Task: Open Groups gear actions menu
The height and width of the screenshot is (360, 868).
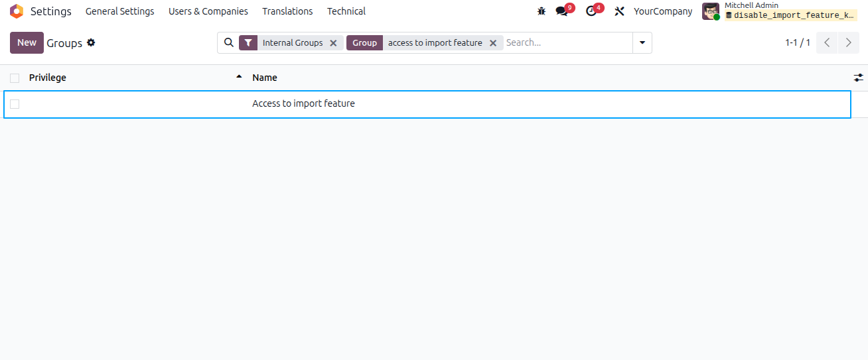Action: point(91,42)
